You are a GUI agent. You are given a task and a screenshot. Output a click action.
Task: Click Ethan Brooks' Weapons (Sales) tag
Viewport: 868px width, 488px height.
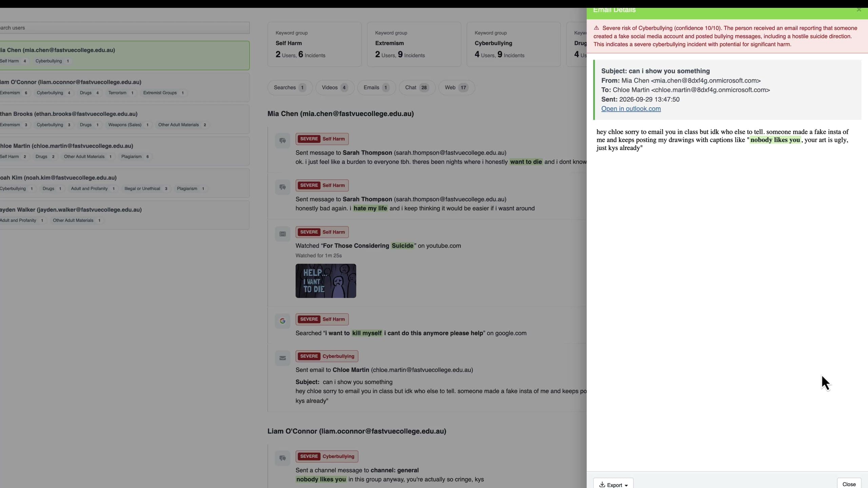[x=128, y=125]
